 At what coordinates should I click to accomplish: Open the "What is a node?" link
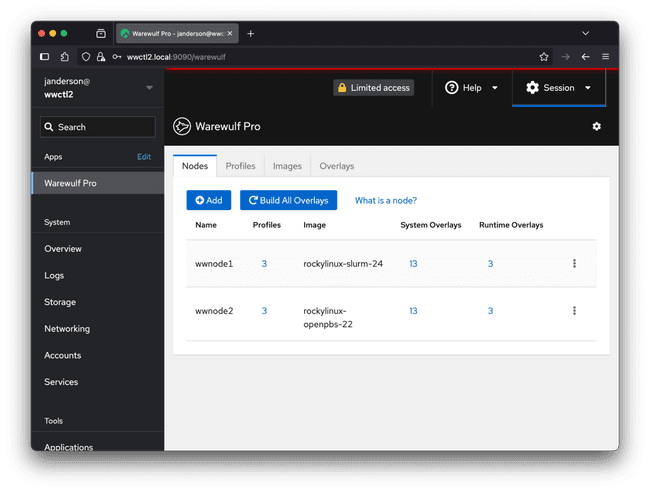(385, 200)
